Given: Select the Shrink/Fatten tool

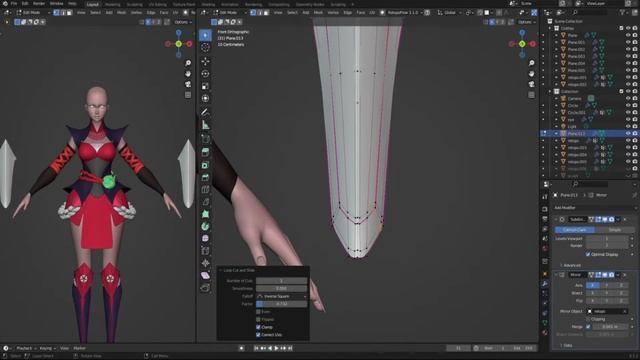Looking at the screenshot, I should coord(205,263).
